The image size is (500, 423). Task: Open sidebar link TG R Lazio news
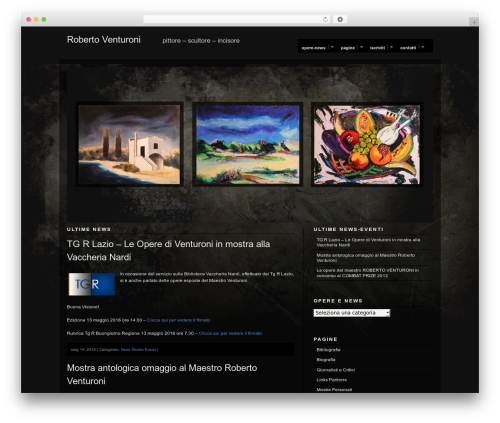(368, 242)
